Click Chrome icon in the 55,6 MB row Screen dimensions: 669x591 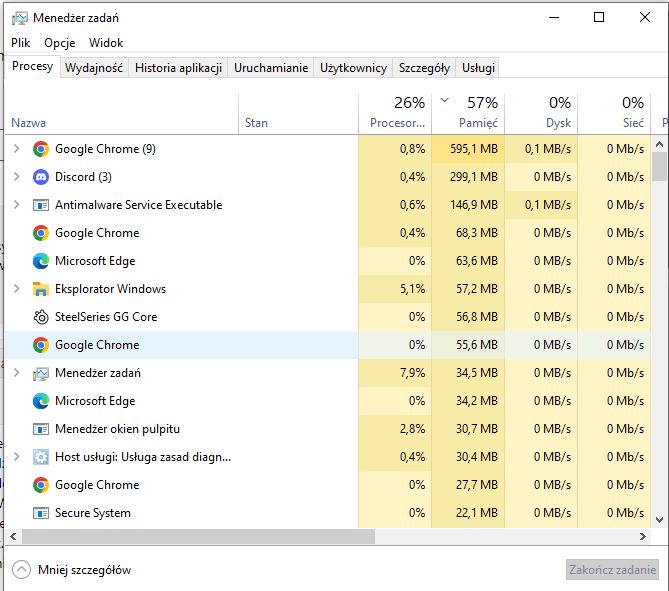[41, 345]
